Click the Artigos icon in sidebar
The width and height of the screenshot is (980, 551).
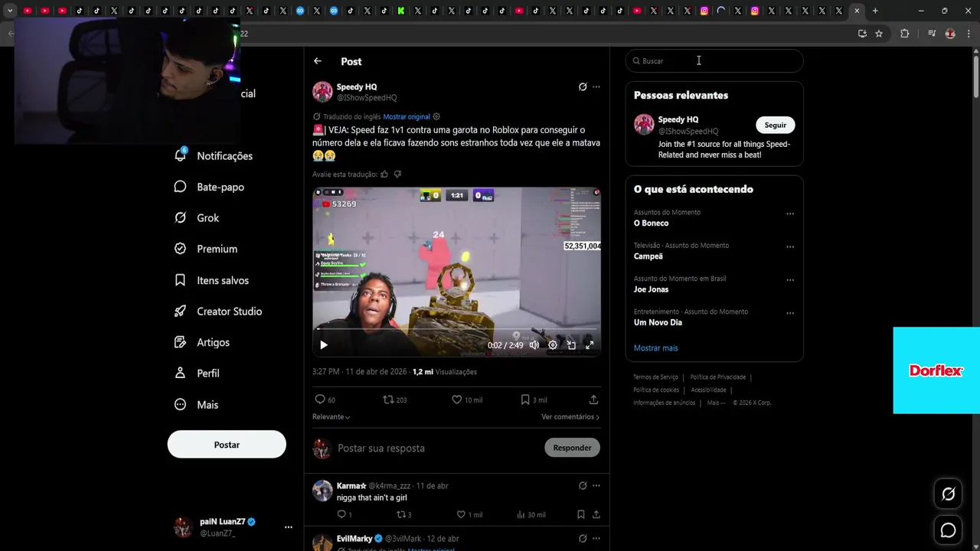[x=180, y=342]
